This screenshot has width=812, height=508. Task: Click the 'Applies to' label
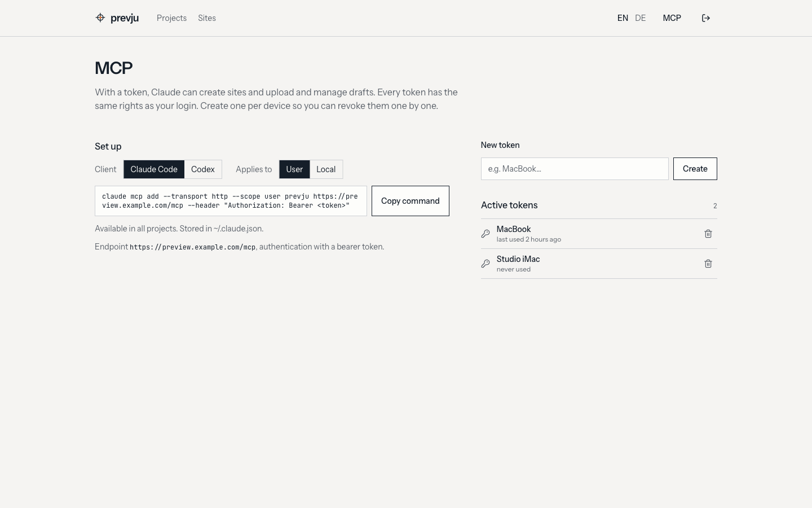click(254, 169)
